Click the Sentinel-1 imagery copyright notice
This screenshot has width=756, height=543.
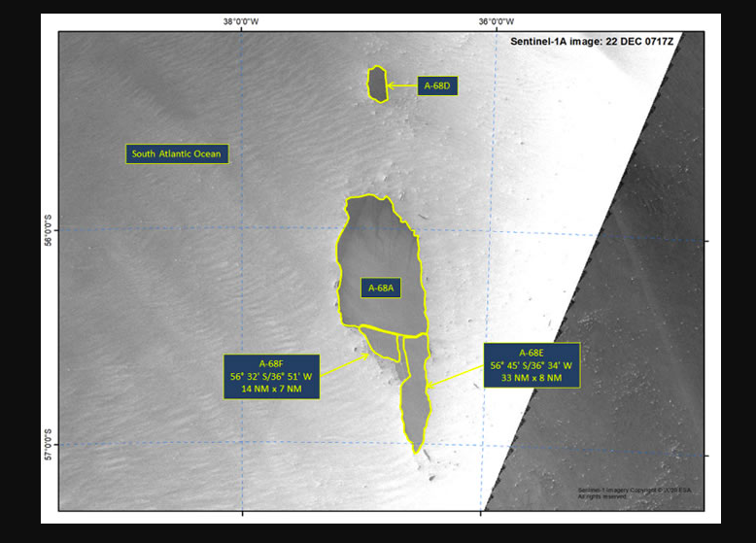click(x=635, y=492)
